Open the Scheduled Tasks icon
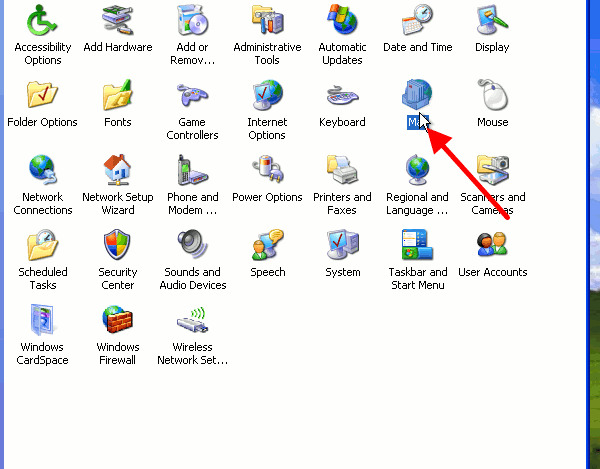Screen dimensions: 600x469 point(42,244)
